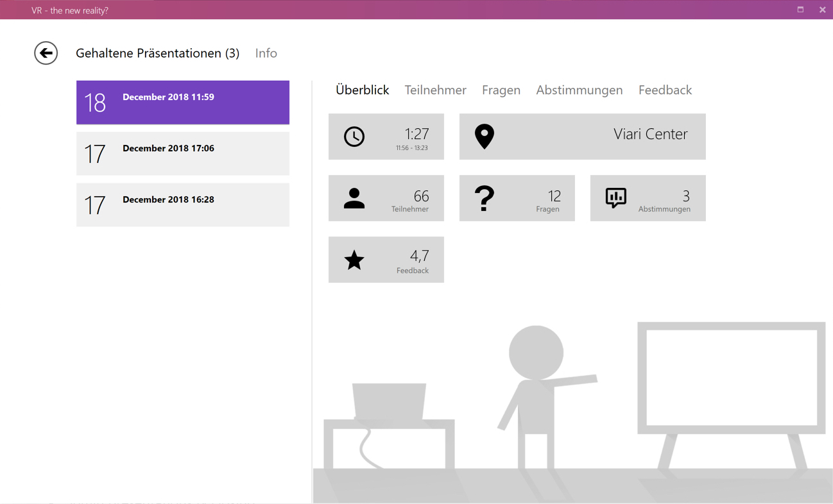Show the Feedback tab
The height and width of the screenshot is (504, 833).
665,90
